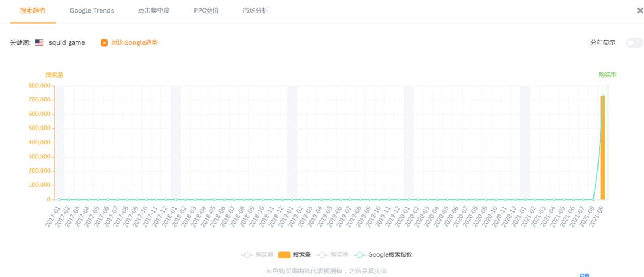The image size is (644, 277).
Task: Go to the 市场分析 tab
Action: 255,11
